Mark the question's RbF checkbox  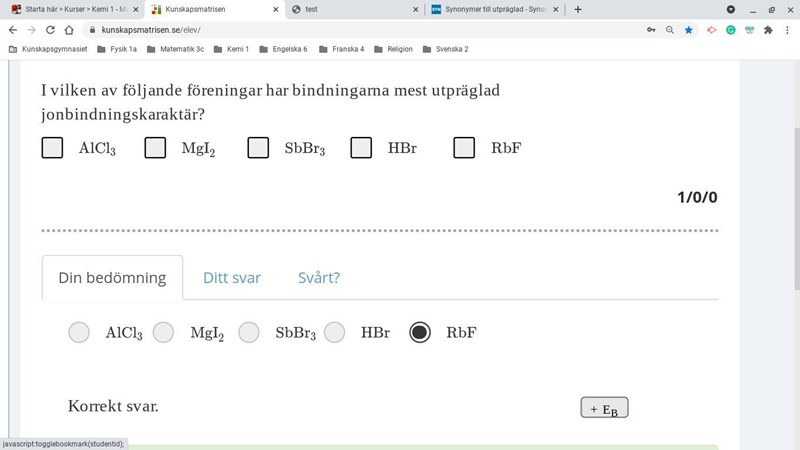click(464, 148)
